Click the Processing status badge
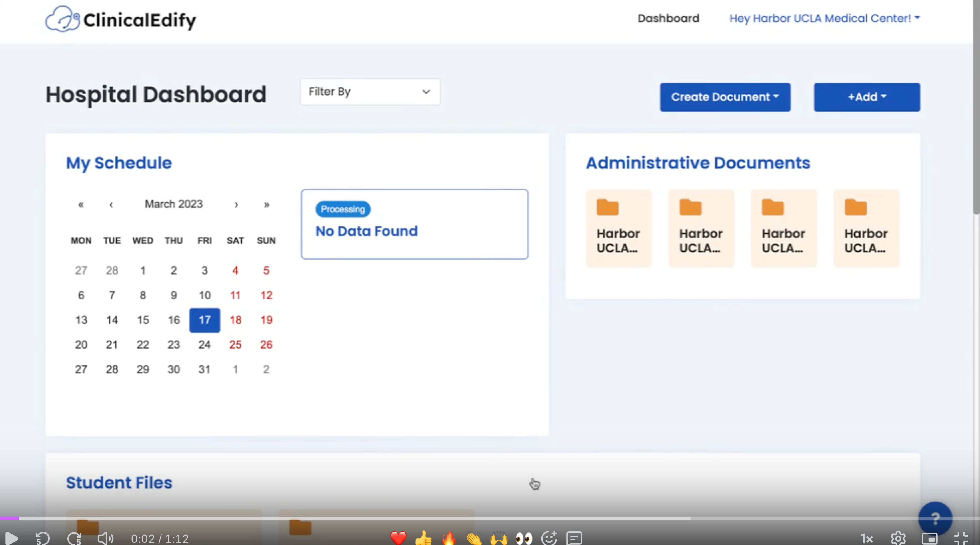The image size is (980, 545). (x=343, y=209)
